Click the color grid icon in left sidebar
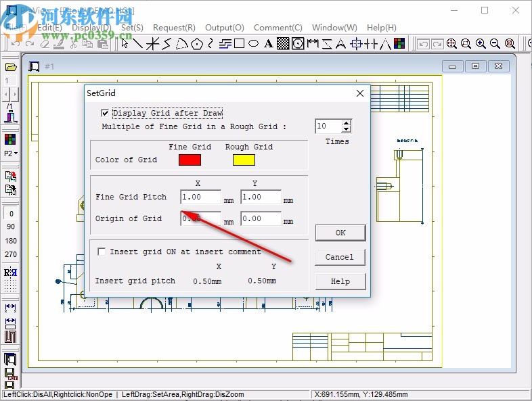 pos(10,139)
